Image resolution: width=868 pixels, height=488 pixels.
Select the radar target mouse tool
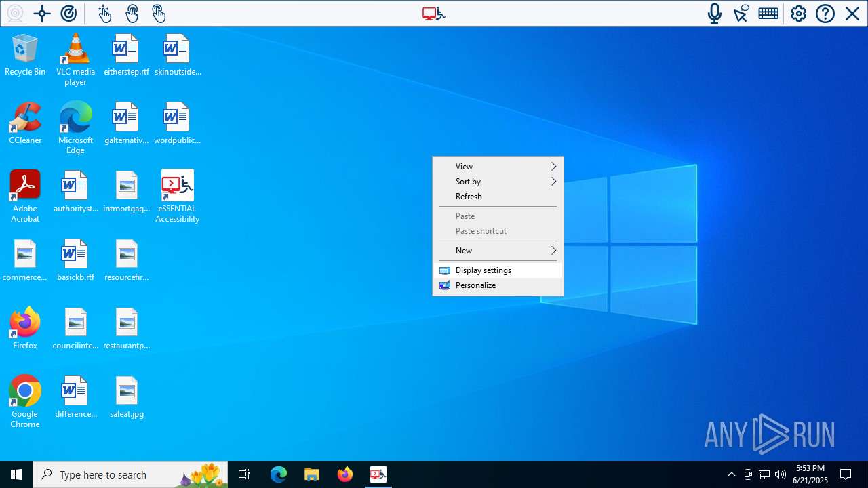click(x=68, y=14)
